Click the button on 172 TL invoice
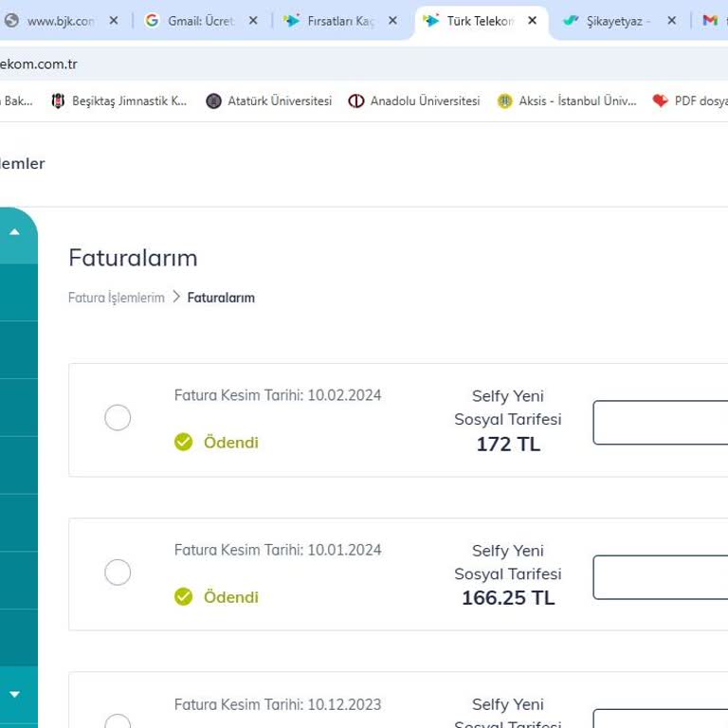The image size is (728, 728). [x=661, y=423]
